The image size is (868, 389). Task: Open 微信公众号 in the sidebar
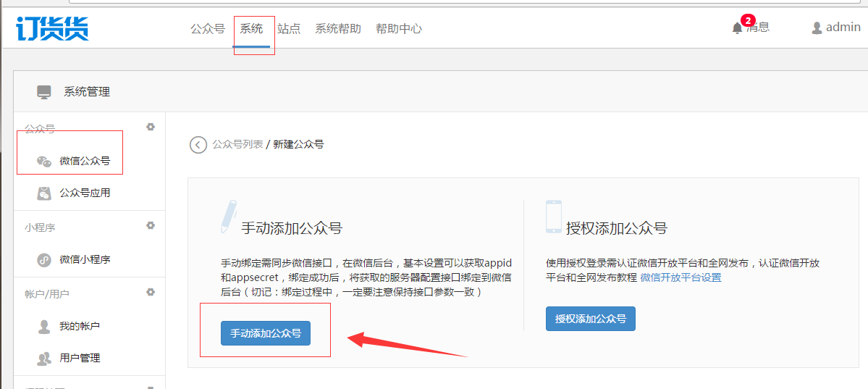(x=85, y=162)
